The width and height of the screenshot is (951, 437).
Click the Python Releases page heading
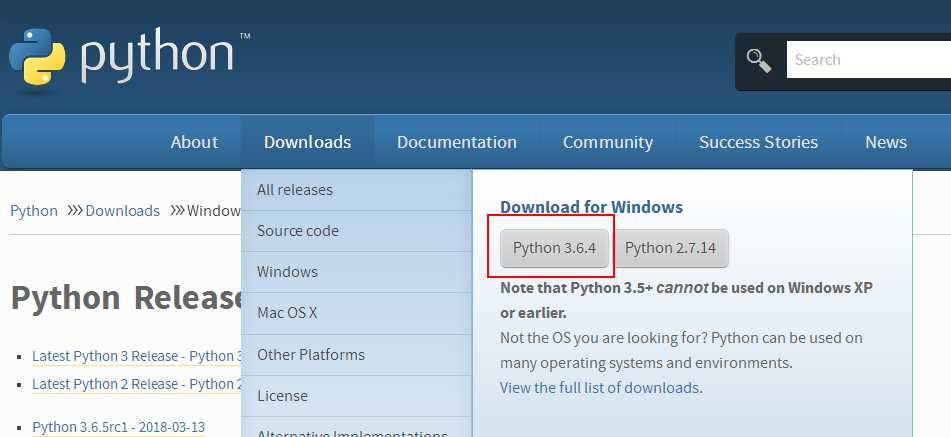point(126,298)
